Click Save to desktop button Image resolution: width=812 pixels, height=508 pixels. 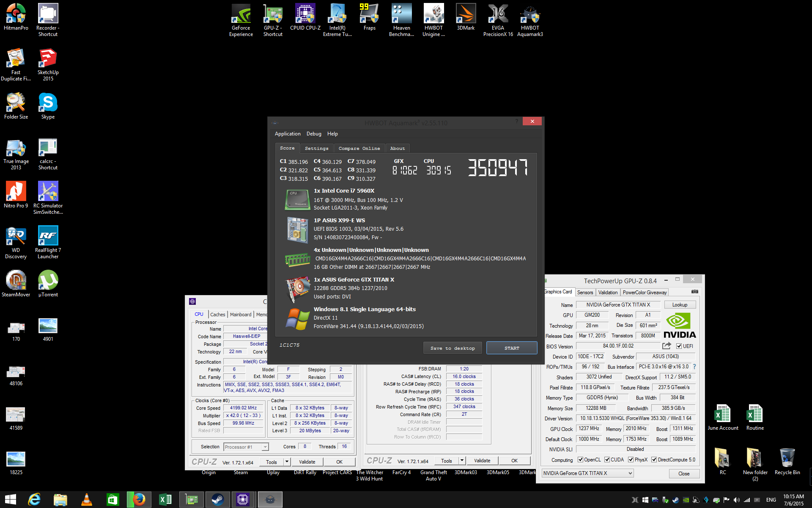tap(453, 348)
